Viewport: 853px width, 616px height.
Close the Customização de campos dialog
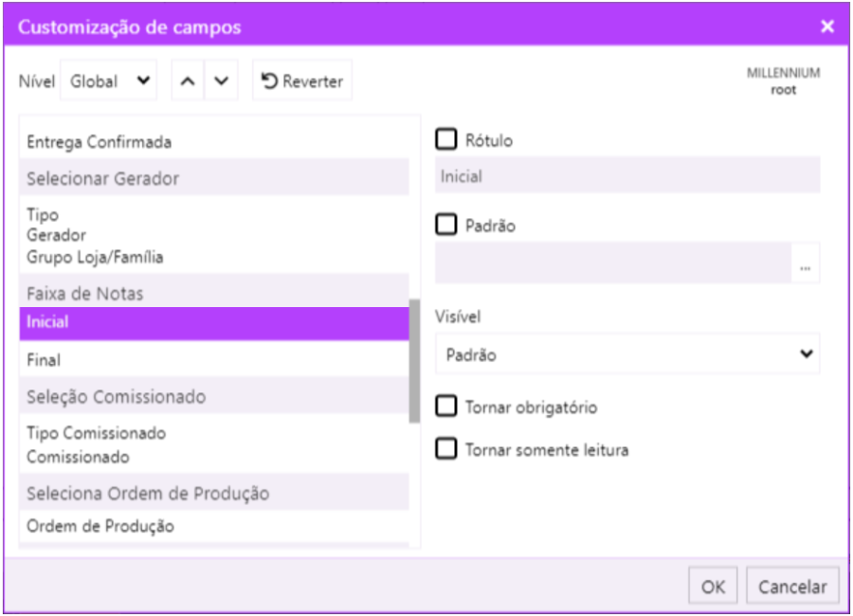tap(827, 27)
